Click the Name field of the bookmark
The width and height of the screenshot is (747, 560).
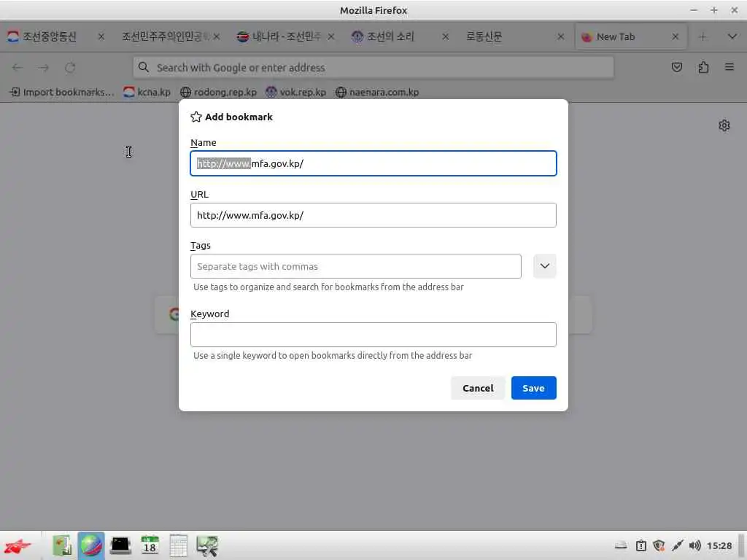373,163
